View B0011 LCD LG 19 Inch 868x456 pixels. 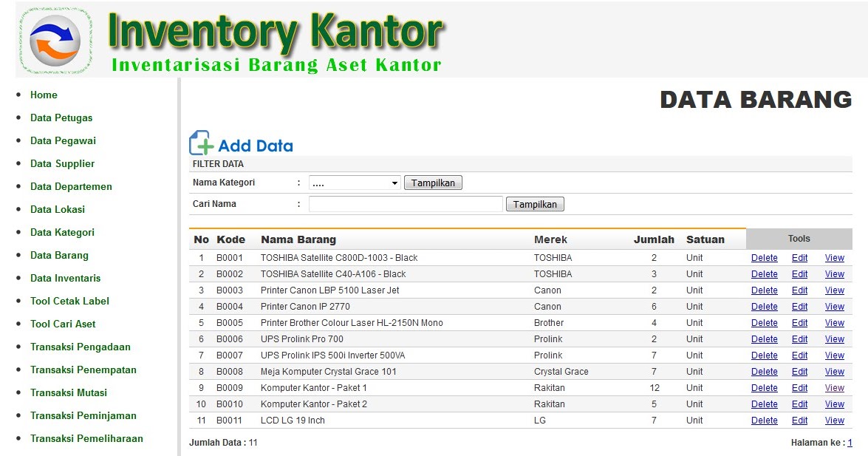tap(835, 420)
